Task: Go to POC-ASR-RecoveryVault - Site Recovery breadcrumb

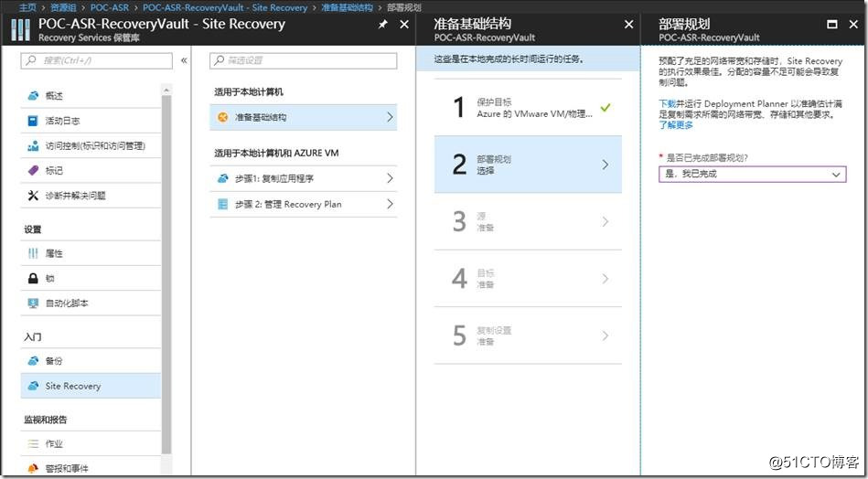Action: 225,7
